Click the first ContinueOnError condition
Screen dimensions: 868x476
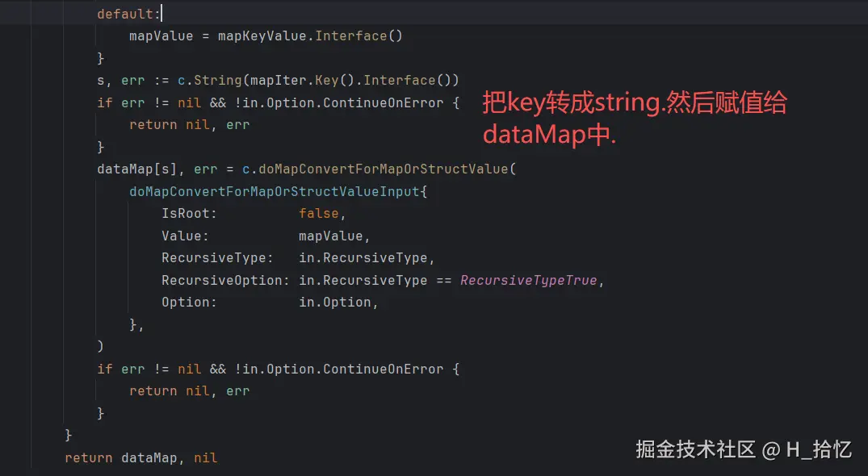click(383, 103)
